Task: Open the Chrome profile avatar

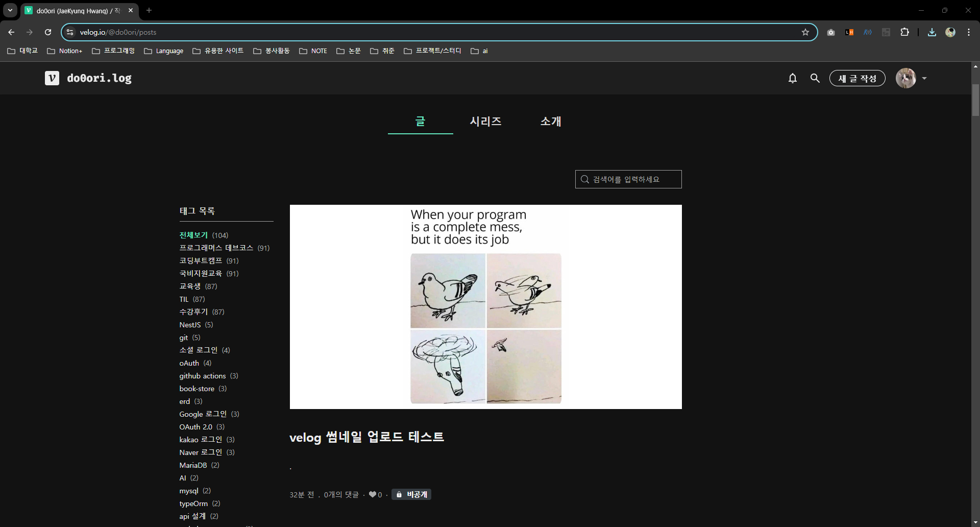Action: (x=950, y=32)
